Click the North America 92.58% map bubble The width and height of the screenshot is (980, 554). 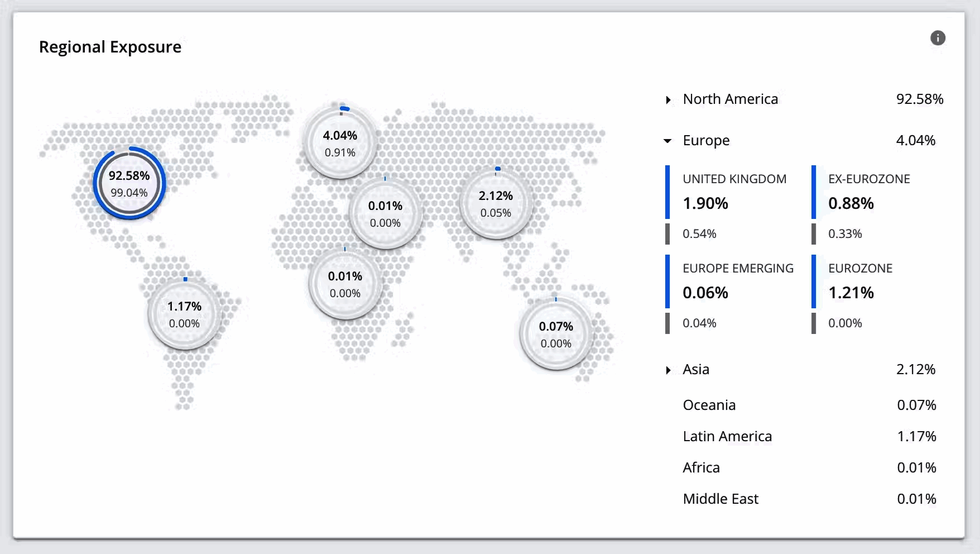coord(129,184)
